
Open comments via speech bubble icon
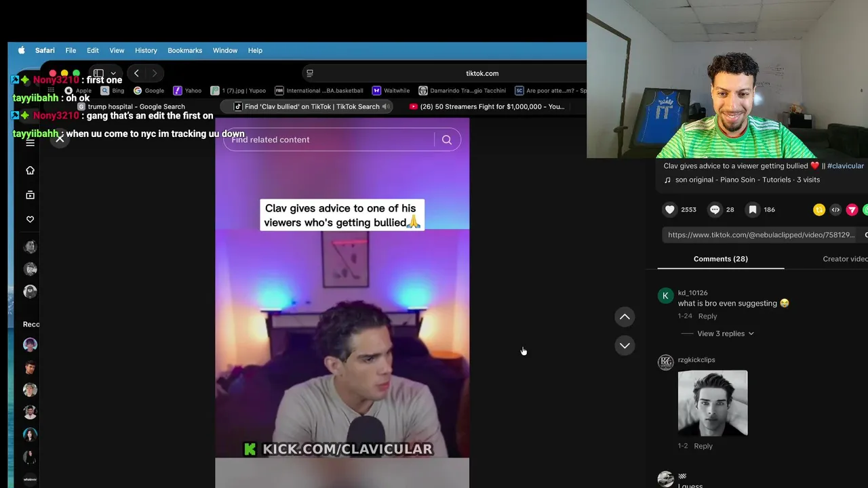(715, 209)
